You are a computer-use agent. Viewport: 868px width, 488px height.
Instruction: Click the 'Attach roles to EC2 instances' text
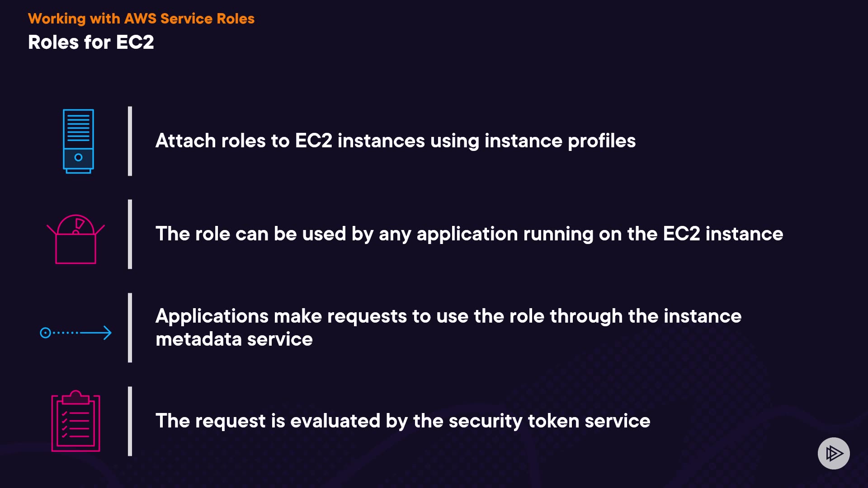pos(395,141)
